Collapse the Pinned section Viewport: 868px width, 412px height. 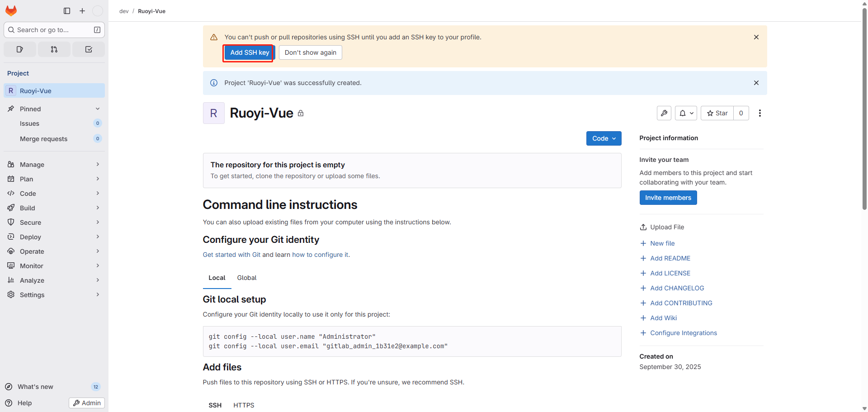point(54,109)
